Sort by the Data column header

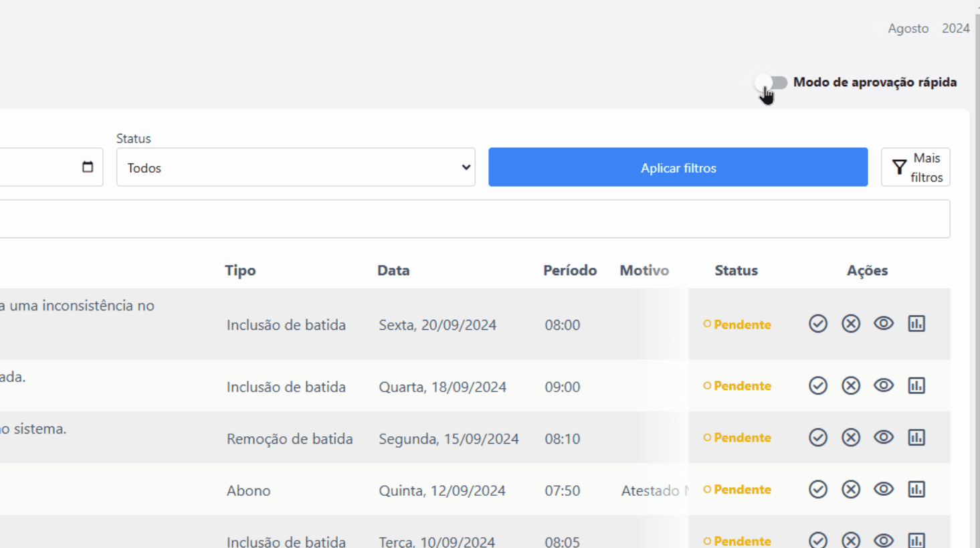pos(393,270)
